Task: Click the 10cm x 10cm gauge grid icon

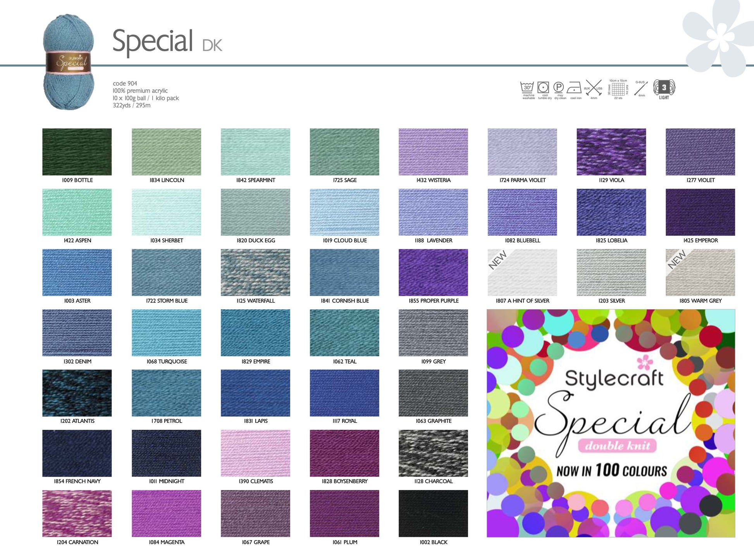Action: (x=618, y=89)
